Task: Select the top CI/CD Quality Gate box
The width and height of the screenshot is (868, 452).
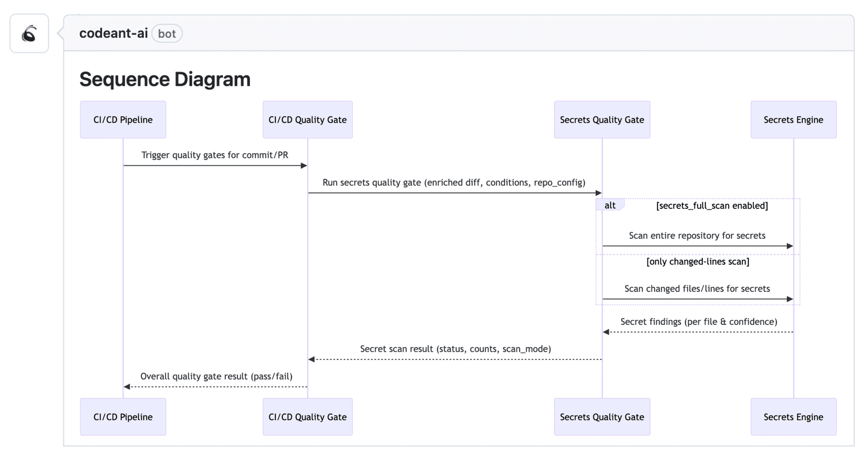Action: (x=307, y=120)
